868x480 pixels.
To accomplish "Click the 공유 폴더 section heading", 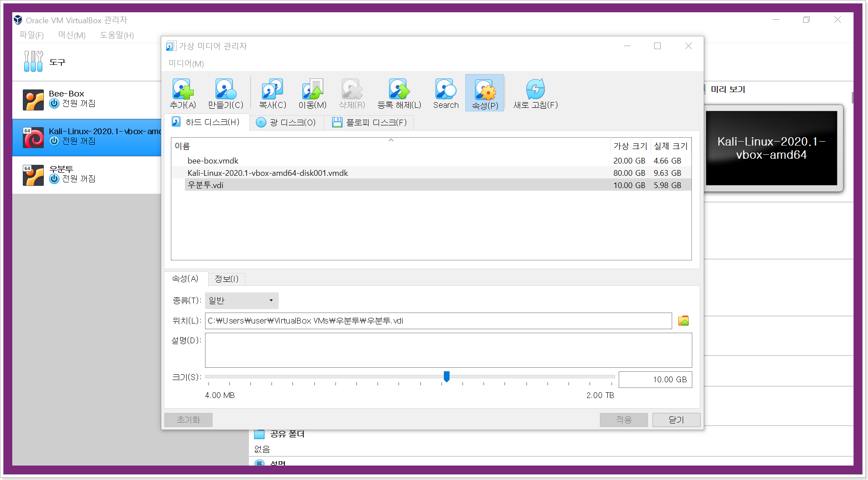I will (287, 434).
